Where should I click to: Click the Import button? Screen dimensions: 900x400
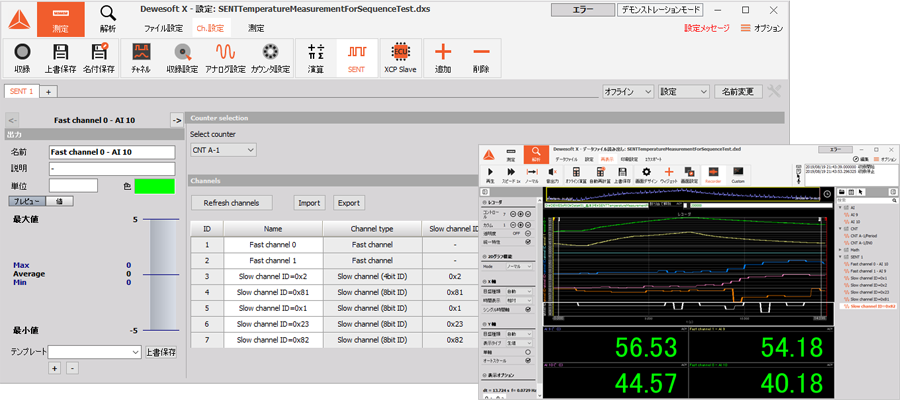[310, 203]
